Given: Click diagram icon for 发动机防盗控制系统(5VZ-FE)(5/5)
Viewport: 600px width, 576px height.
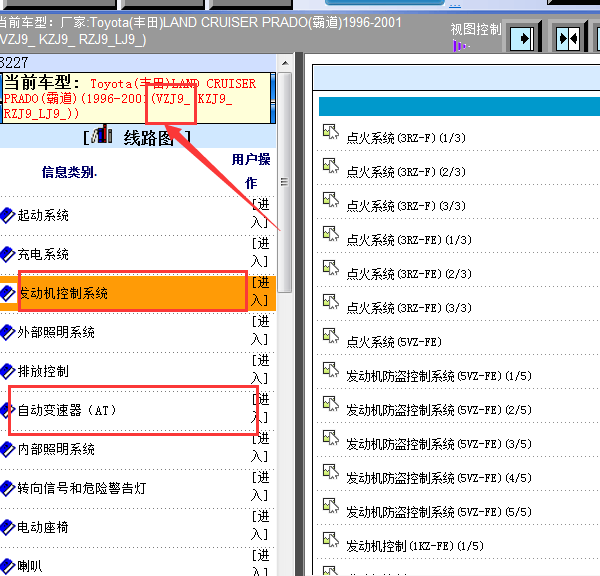Looking at the screenshot, I should tap(331, 506).
